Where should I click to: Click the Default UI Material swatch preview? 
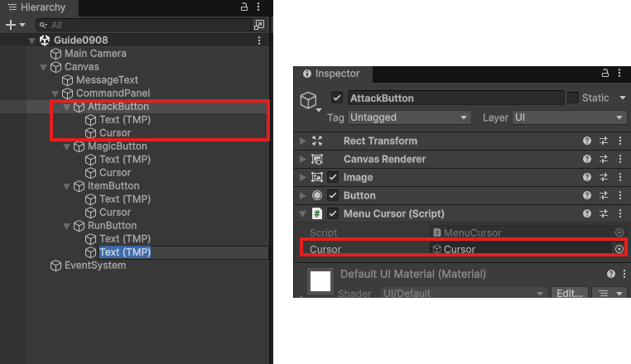[320, 281]
